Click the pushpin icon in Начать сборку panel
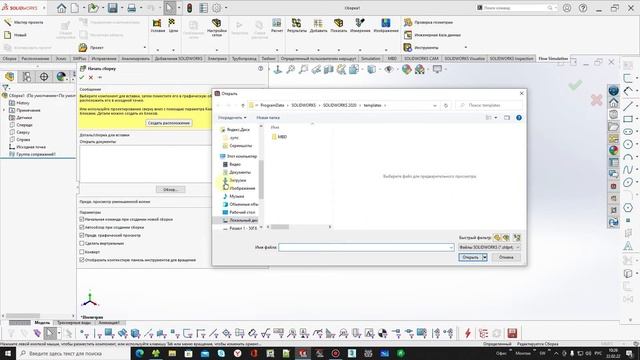Viewport: 640px width, 360px height. click(x=100, y=77)
